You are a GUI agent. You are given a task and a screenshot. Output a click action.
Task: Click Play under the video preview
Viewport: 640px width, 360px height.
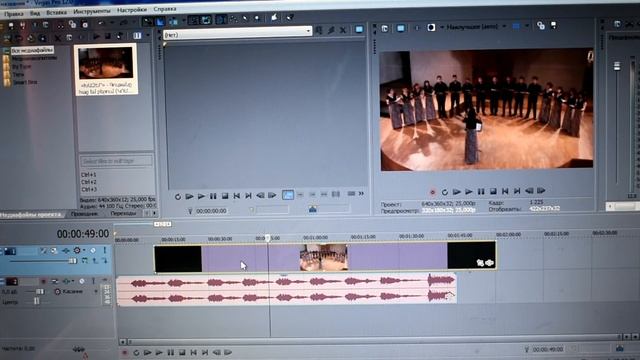[469, 191]
